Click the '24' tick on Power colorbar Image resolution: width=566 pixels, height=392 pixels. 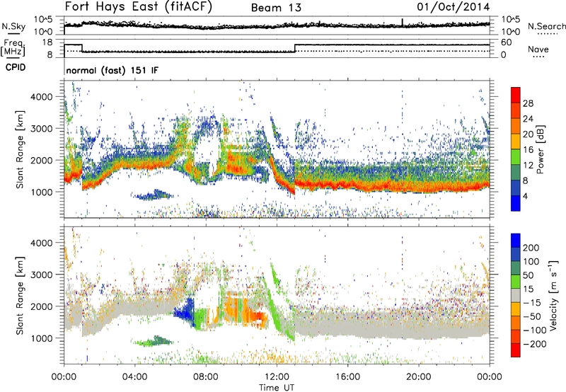pos(528,119)
